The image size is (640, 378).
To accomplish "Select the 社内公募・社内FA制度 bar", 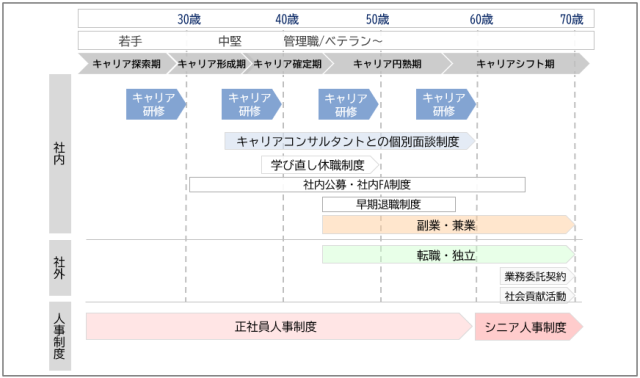I will [x=357, y=185].
